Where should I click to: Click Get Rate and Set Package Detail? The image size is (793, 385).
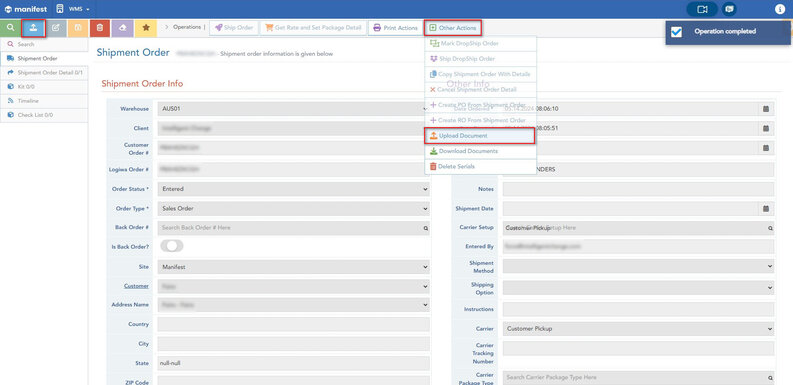[x=313, y=28]
